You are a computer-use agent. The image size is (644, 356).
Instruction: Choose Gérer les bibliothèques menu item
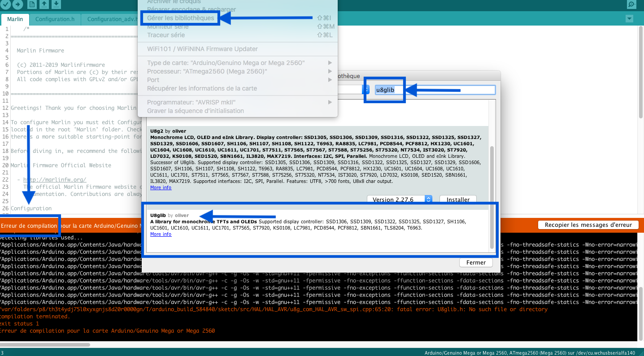pos(180,18)
